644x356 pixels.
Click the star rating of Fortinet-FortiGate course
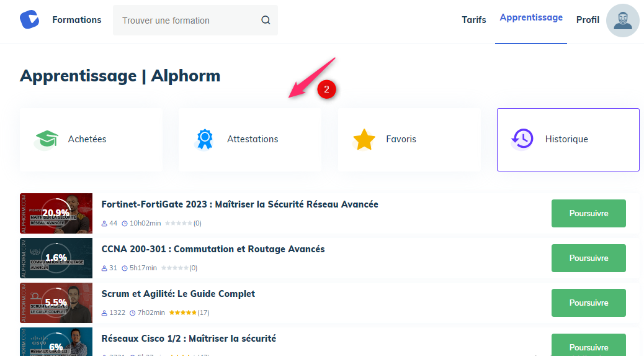point(179,223)
